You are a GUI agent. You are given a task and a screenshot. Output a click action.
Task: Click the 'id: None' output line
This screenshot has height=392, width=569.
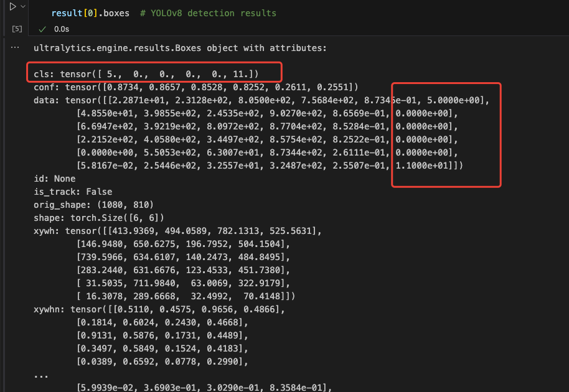pyautogui.click(x=55, y=179)
